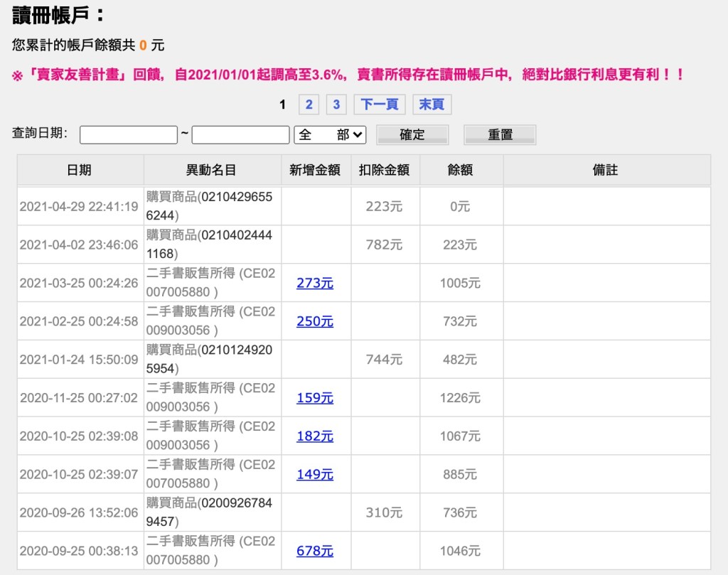Open the 149元 income amount link
This screenshot has height=575, width=728.
pos(314,475)
